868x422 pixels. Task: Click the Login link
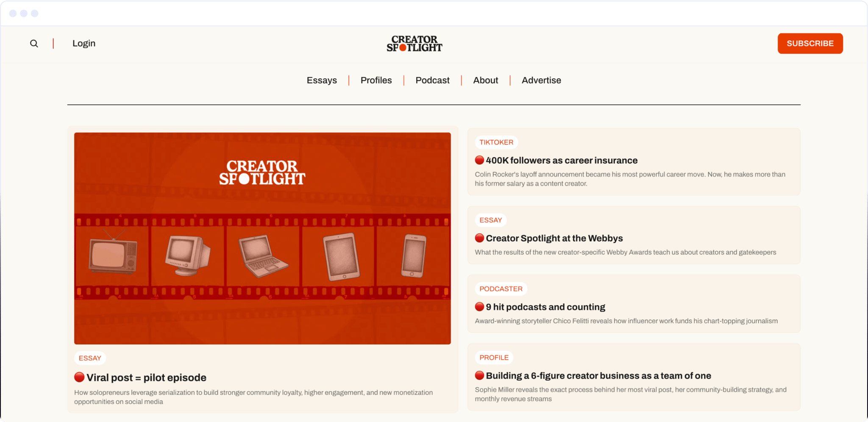pyautogui.click(x=83, y=43)
